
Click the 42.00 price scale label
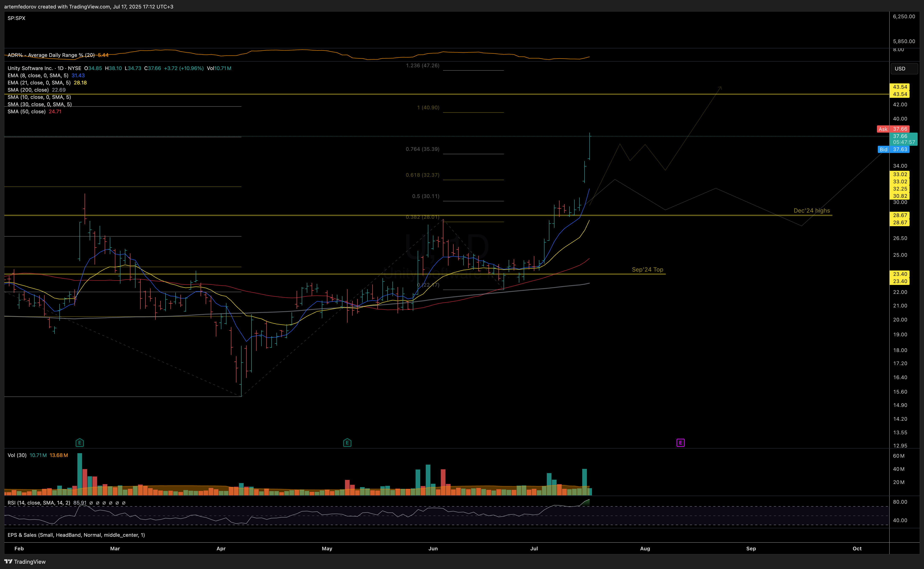coord(900,104)
